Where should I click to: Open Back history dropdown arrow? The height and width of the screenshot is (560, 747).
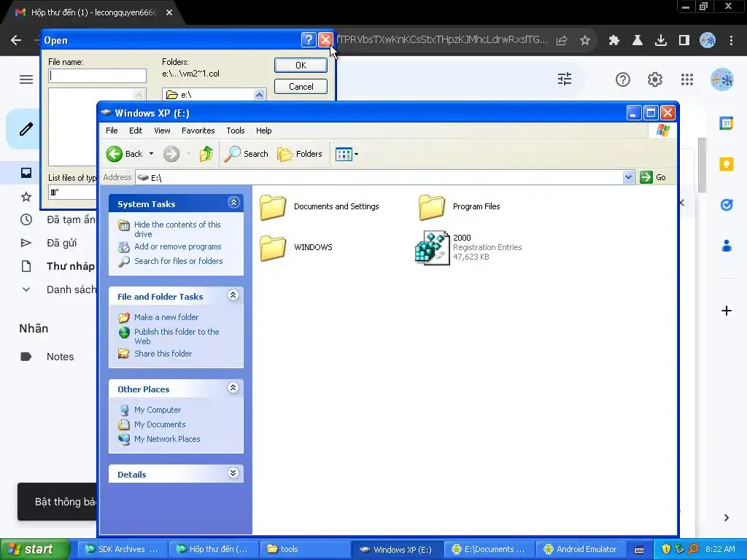click(151, 154)
